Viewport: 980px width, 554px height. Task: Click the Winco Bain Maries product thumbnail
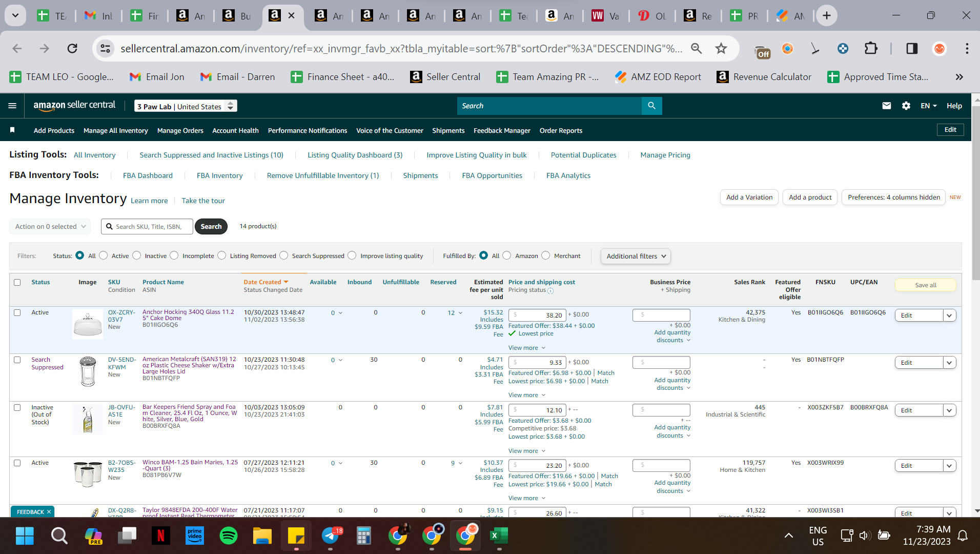88,474
